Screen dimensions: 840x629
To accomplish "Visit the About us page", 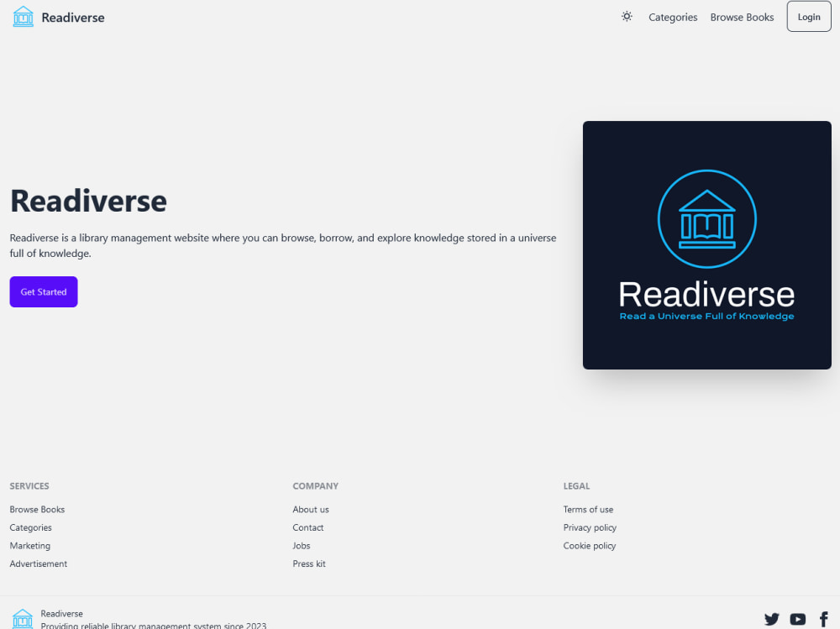I will tap(311, 509).
